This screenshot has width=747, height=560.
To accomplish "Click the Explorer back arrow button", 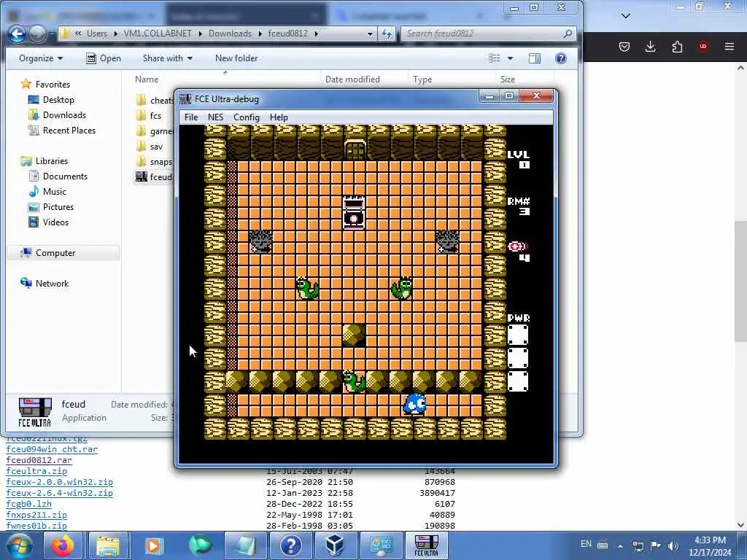I will tap(18, 34).
